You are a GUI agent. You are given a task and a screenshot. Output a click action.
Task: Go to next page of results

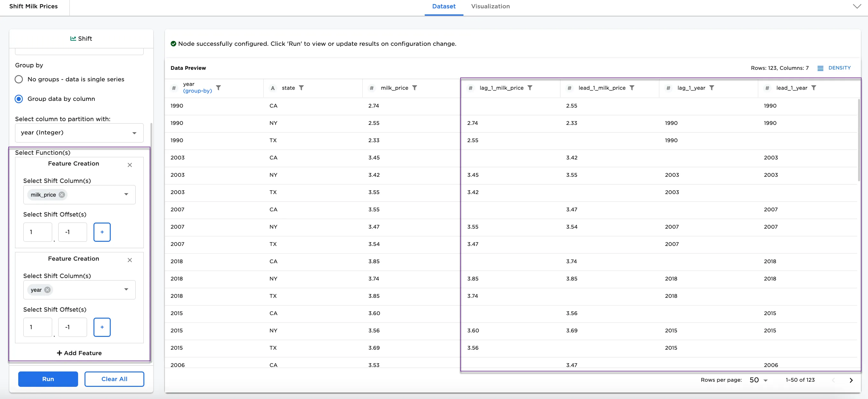pos(851,380)
